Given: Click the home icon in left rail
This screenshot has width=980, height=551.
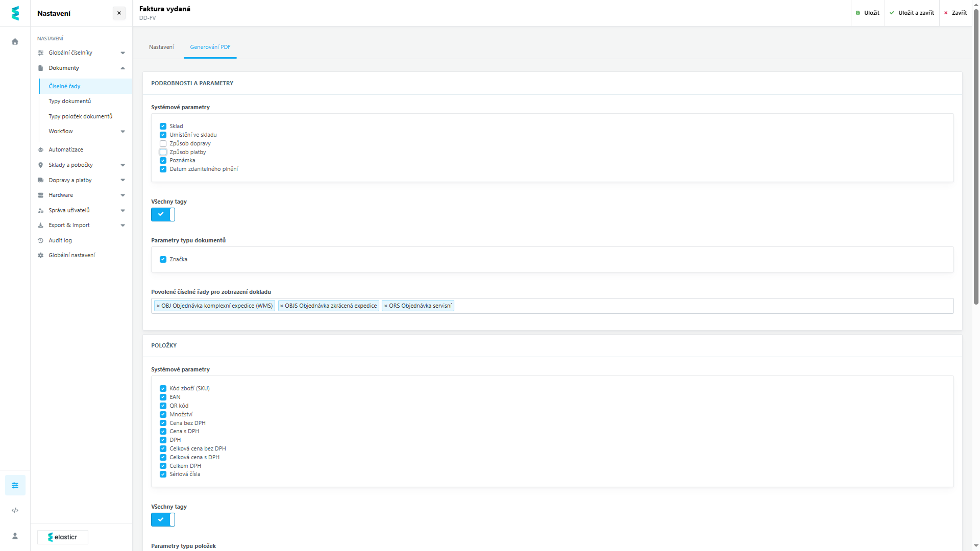Looking at the screenshot, I should [15, 42].
